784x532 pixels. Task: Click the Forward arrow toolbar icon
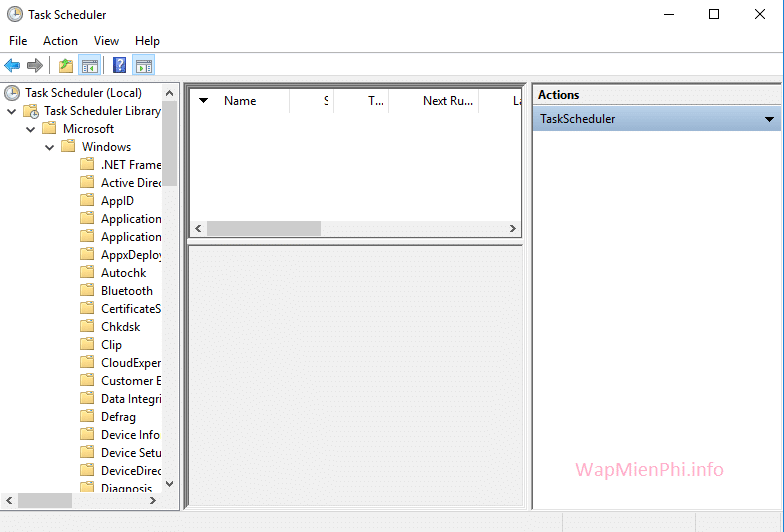[34, 65]
